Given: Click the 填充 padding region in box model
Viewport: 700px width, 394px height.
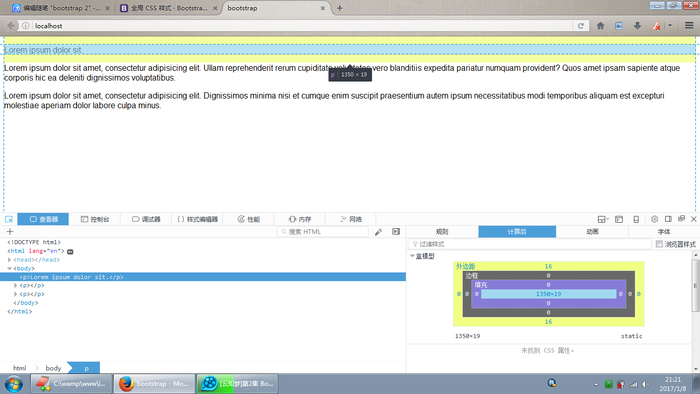Looking at the screenshot, I should coord(481,285).
